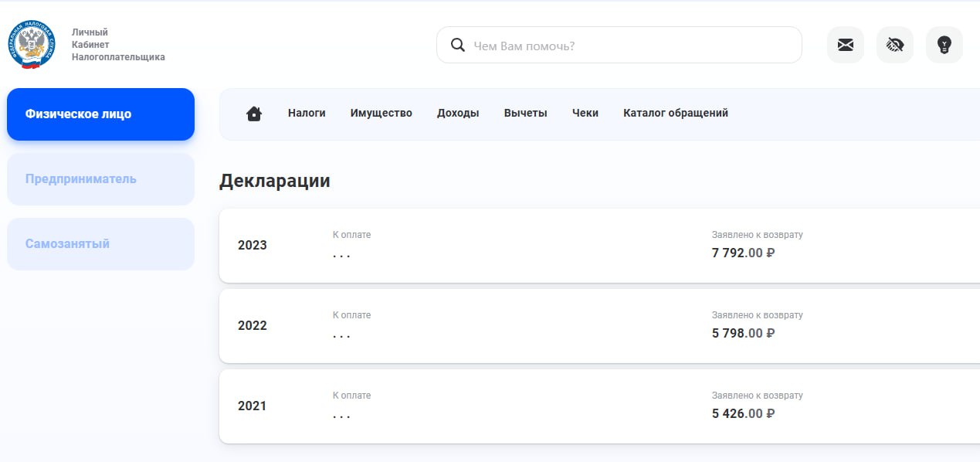Toggle the crossed-eye icon to hide amounts
980x462 pixels.
coord(894,45)
